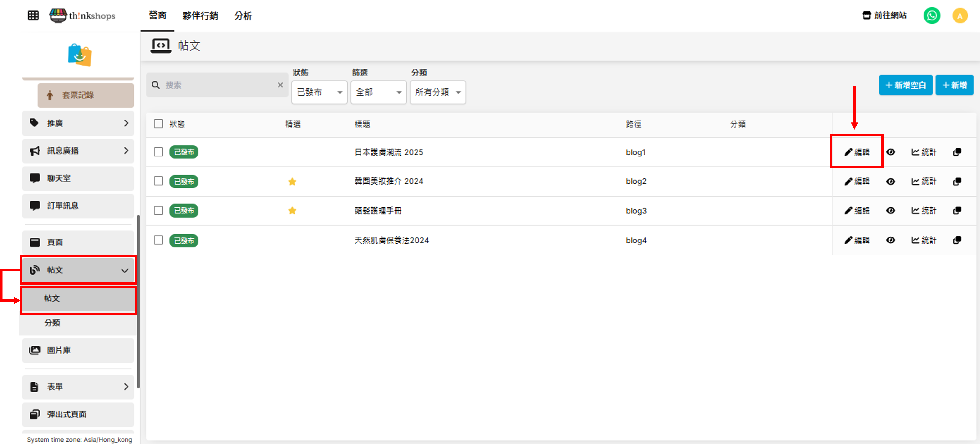Open the apps grid menu icon
The width and height of the screenshot is (980, 444).
point(33,15)
